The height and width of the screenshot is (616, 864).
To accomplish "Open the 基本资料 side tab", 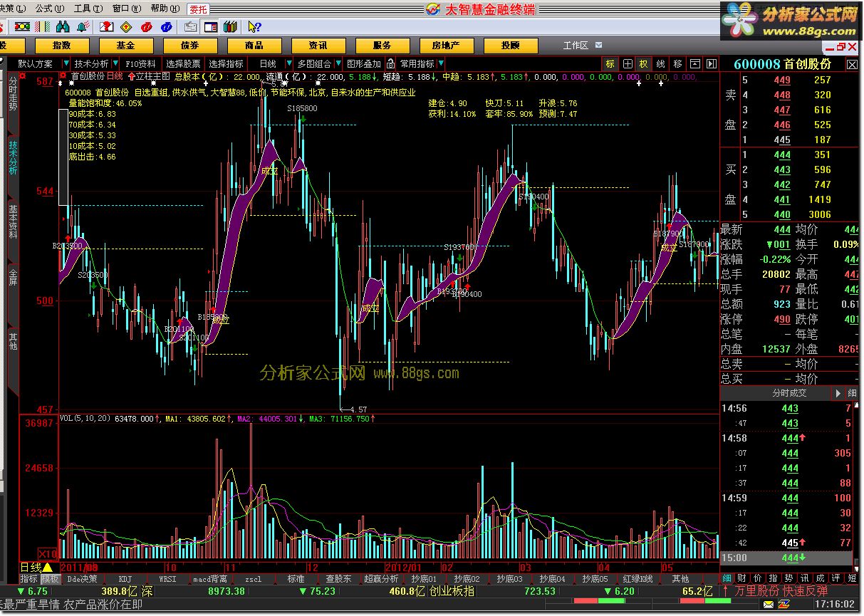I will [13, 221].
